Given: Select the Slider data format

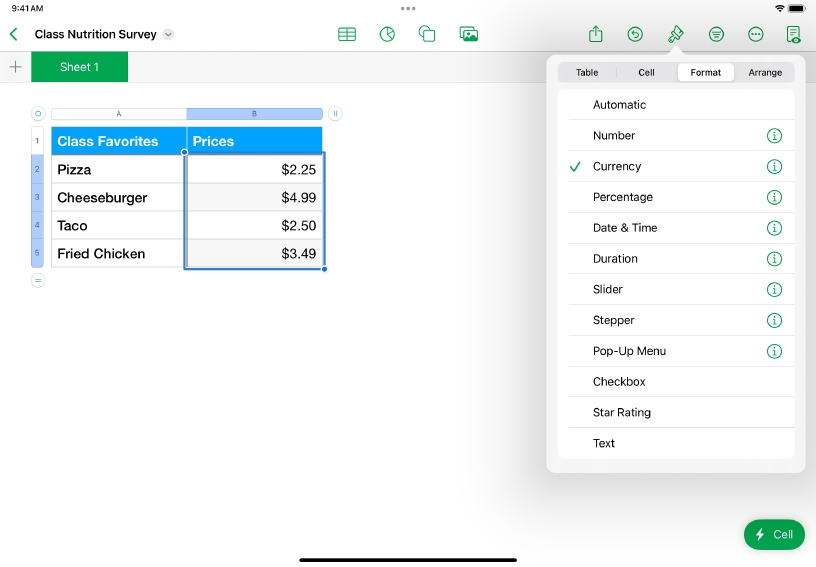Looking at the screenshot, I should pyautogui.click(x=608, y=289).
